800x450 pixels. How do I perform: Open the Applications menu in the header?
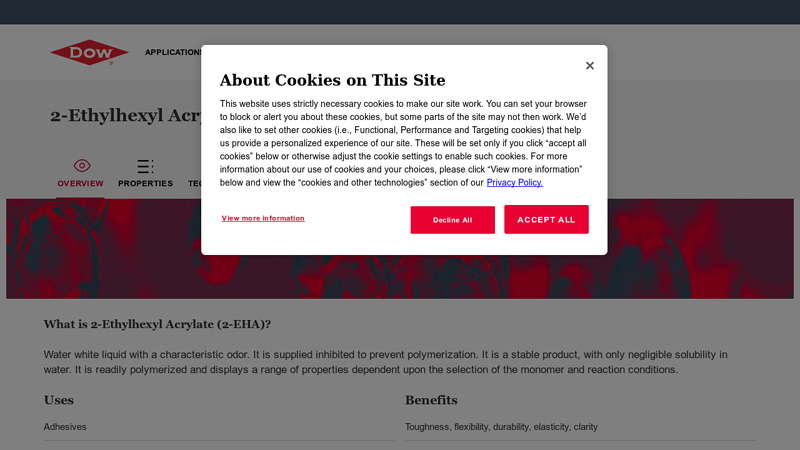173,52
